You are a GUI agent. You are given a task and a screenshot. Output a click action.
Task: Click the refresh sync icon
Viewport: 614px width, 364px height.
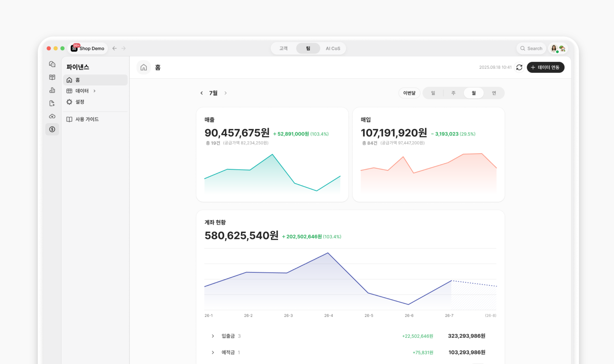519,67
